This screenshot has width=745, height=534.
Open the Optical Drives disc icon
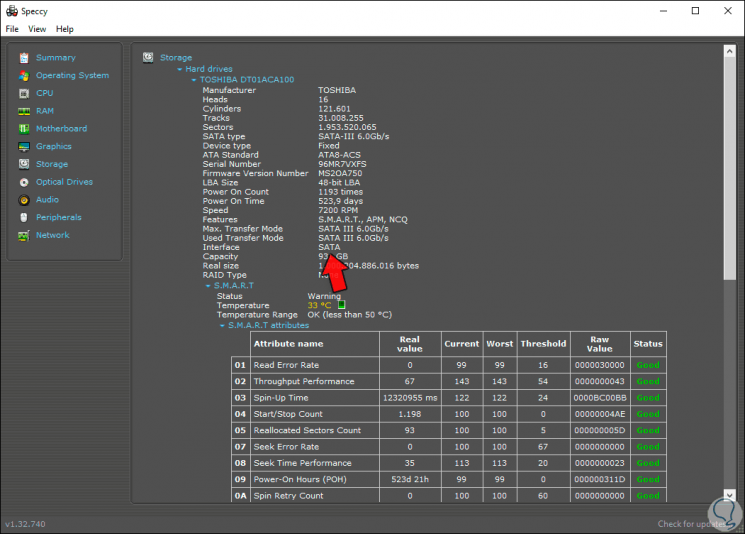point(24,182)
